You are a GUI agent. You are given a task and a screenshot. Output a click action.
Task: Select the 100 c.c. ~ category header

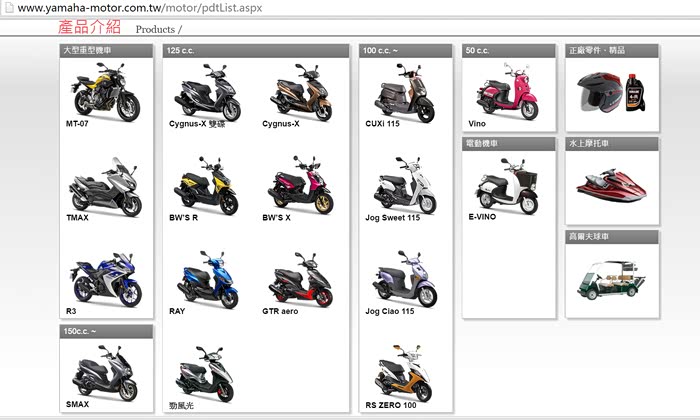pyautogui.click(x=405, y=50)
